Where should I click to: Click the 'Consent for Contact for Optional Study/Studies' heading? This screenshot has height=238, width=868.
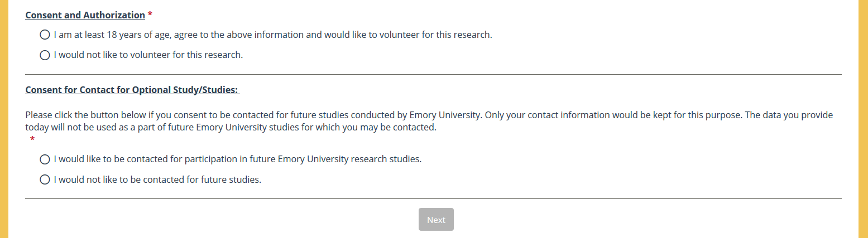[132, 90]
